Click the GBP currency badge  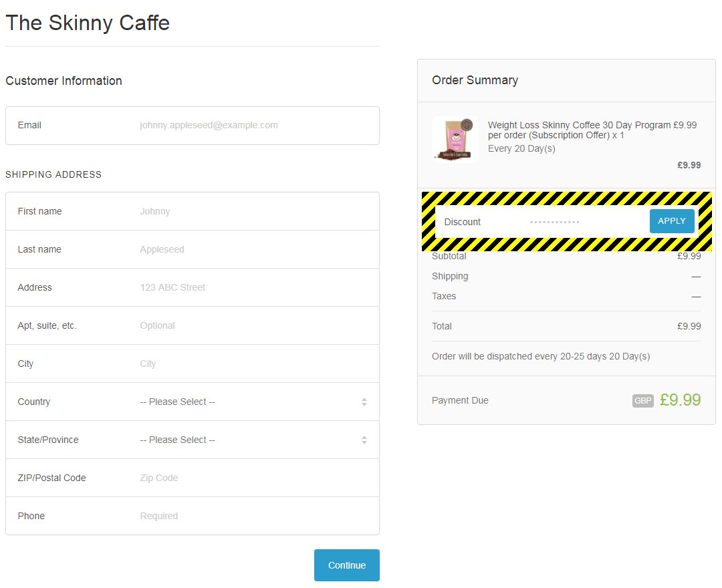643,401
